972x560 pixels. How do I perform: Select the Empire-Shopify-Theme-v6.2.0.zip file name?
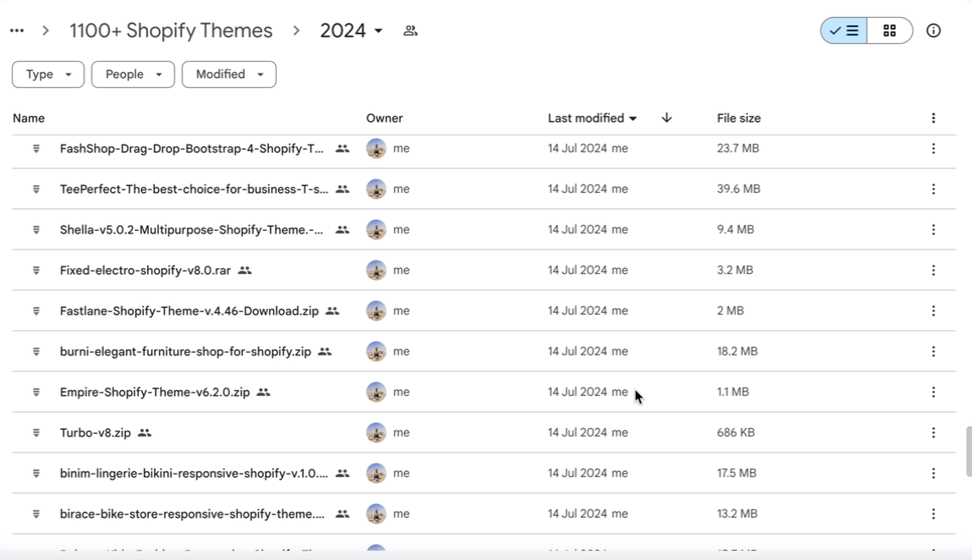click(x=155, y=392)
